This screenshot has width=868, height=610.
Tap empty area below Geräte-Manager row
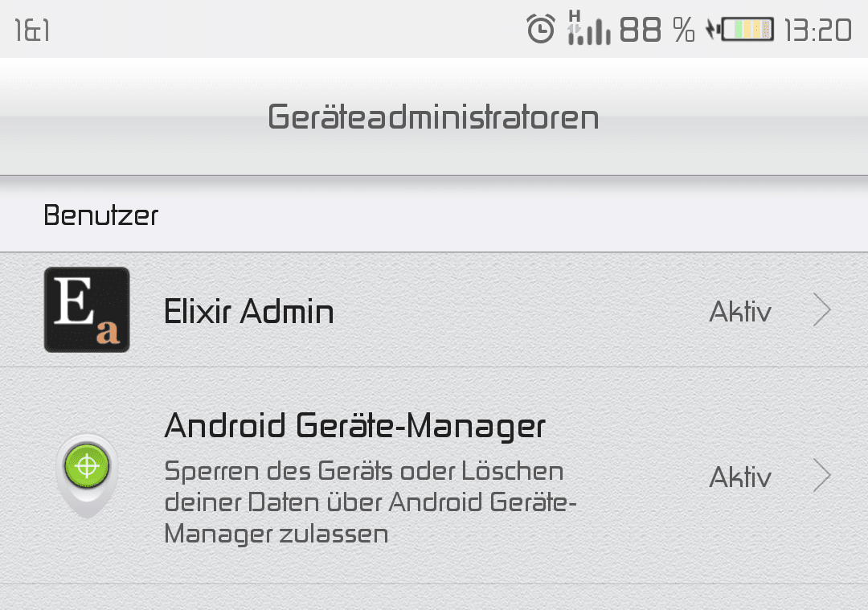pos(434,597)
